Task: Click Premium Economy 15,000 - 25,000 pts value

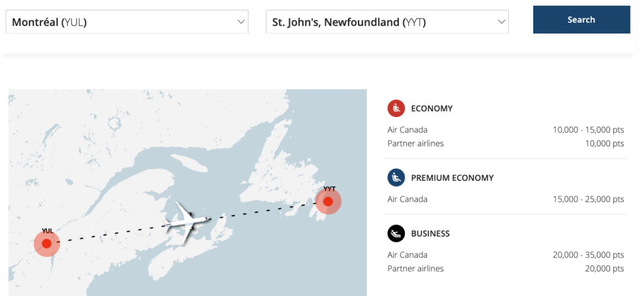Action: coord(588,199)
